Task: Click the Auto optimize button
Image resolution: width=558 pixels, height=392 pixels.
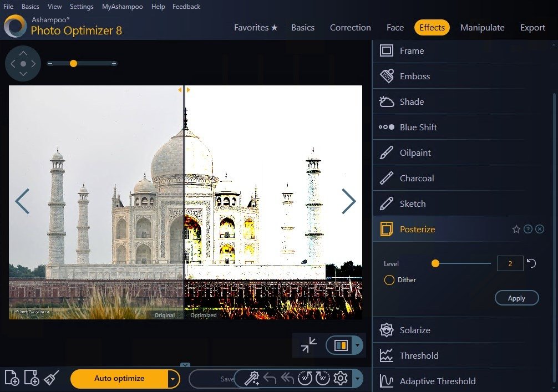Action: click(119, 379)
